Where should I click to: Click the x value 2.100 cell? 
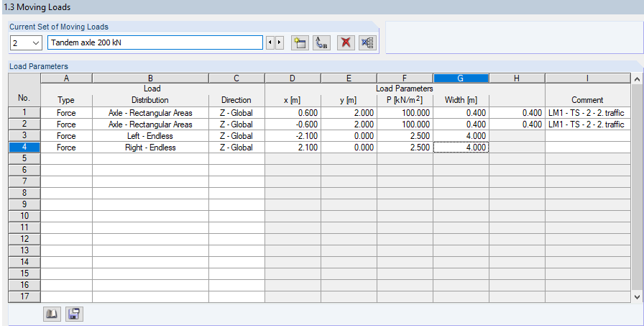(293, 148)
